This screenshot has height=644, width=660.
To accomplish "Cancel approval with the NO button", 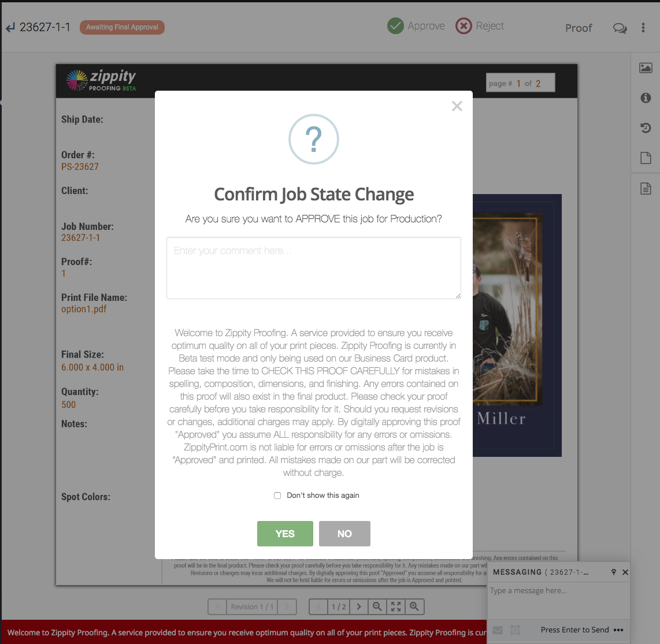I will [344, 533].
